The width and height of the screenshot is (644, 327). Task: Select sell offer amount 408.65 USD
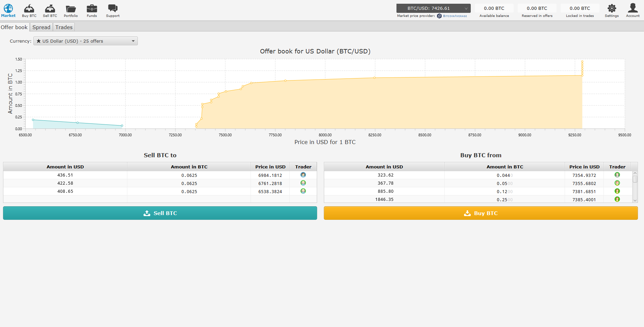[65, 191]
